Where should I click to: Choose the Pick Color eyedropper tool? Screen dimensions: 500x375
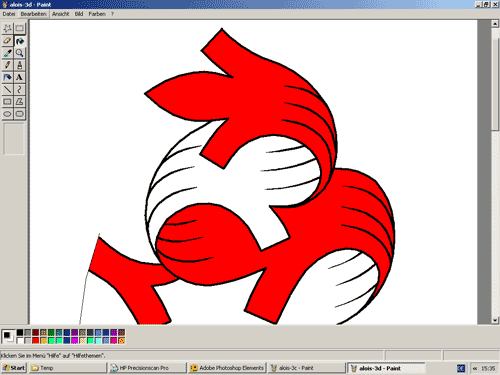[7, 53]
